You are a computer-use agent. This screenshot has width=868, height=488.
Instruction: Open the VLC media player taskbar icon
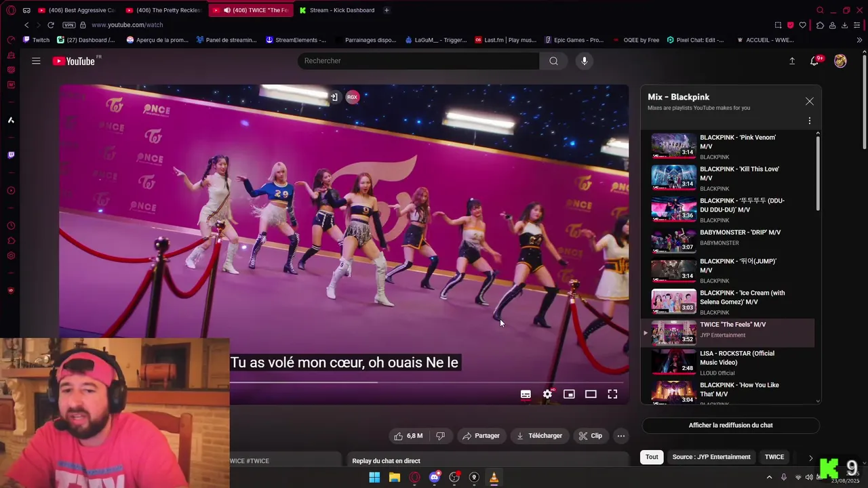(494, 477)
